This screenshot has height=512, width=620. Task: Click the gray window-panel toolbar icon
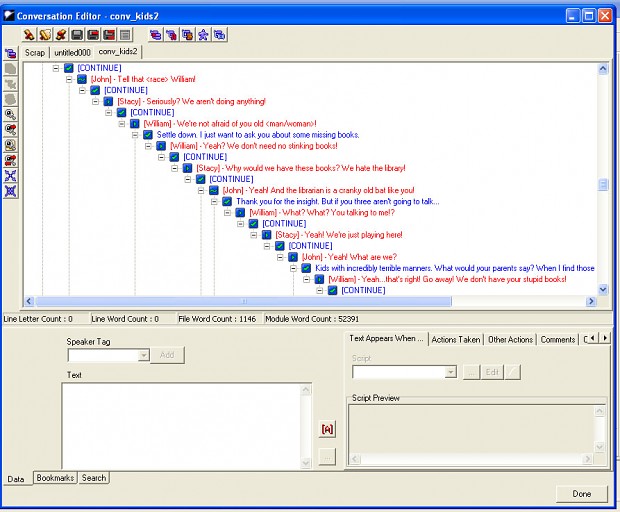point(125,35)
